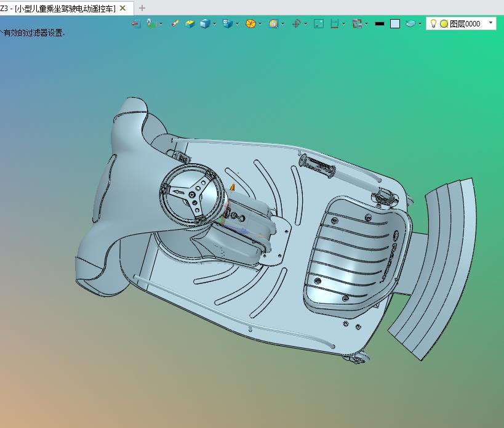Viewport: 504px width, 428px height.
Task: Close the 小型儿童乘坐驾驶电动遥控车 tab
Action: pos(122,9)
